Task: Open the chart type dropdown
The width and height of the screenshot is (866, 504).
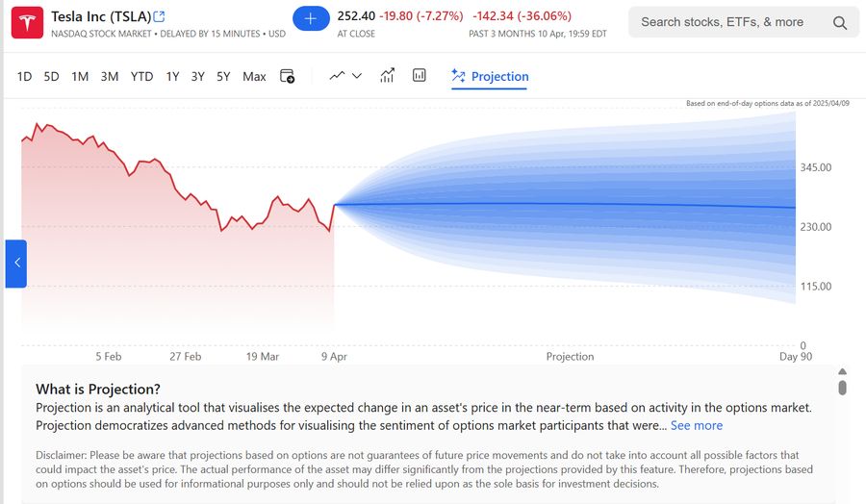Action: [345, 76]
